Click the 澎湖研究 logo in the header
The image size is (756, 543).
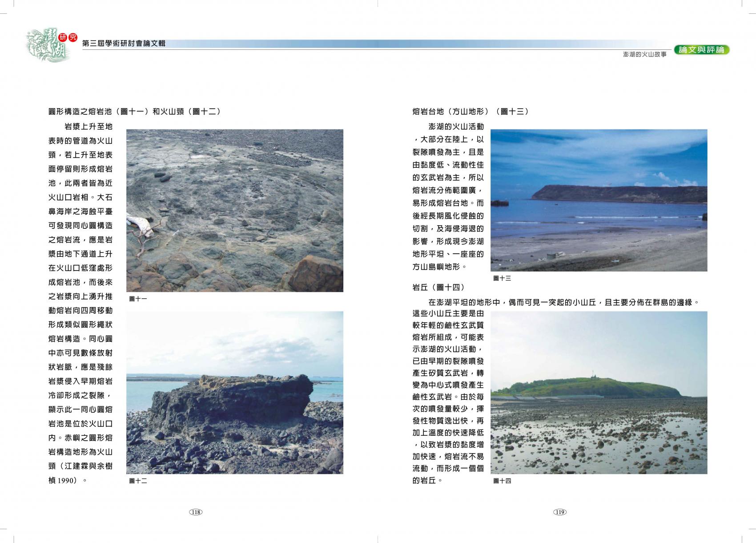coord(49,45)
